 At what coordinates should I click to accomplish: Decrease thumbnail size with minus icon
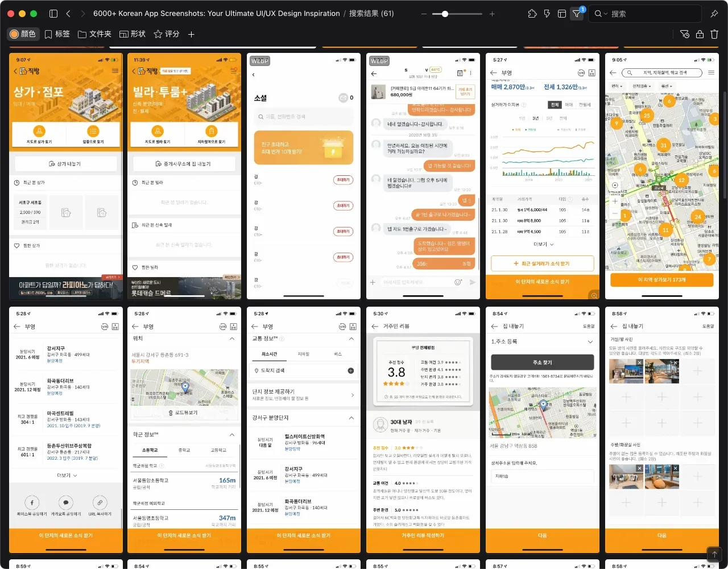pos(424,14)
